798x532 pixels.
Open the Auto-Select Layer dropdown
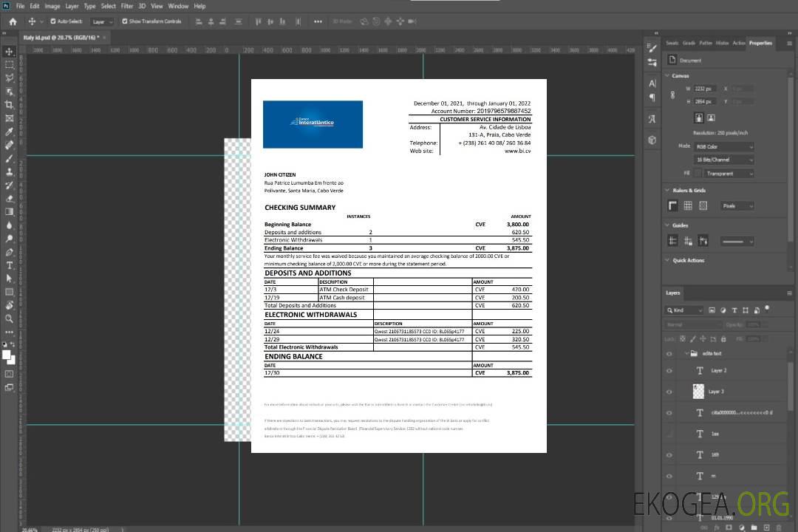(102, 21)
